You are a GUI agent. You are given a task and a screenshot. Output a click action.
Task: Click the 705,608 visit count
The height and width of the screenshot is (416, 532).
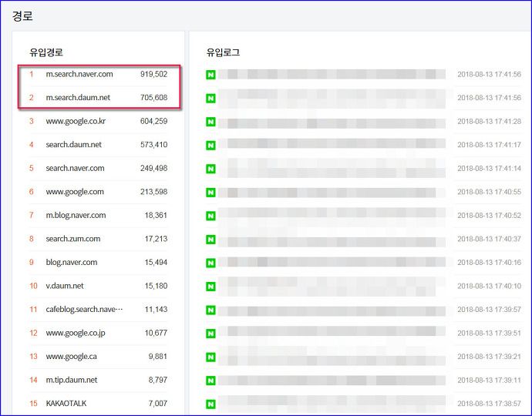pyautogui.click(x=153, y=98)
